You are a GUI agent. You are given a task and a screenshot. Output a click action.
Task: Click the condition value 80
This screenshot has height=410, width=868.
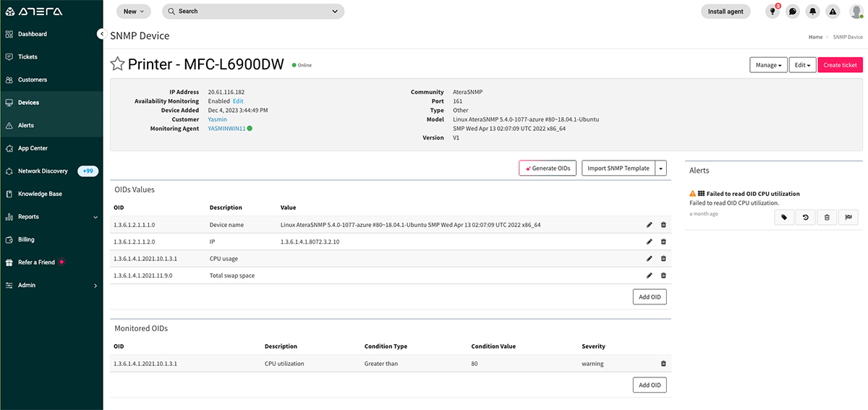pos(475,364)
